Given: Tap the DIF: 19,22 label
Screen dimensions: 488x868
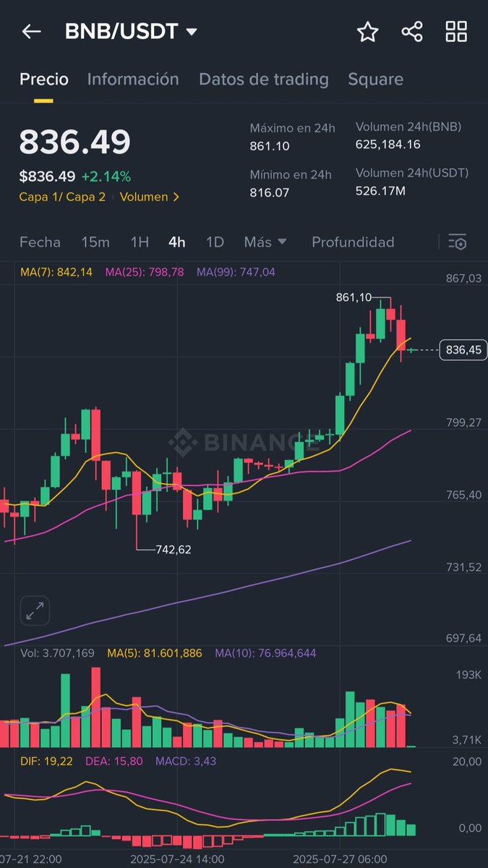Looking at the screenshot, I should 46,761.
